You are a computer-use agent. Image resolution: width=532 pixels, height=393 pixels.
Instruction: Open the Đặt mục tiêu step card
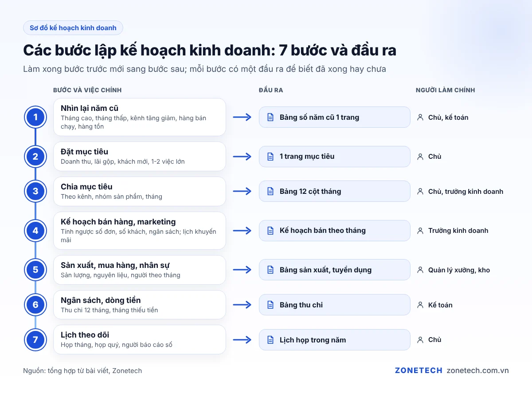click(140, 157)
